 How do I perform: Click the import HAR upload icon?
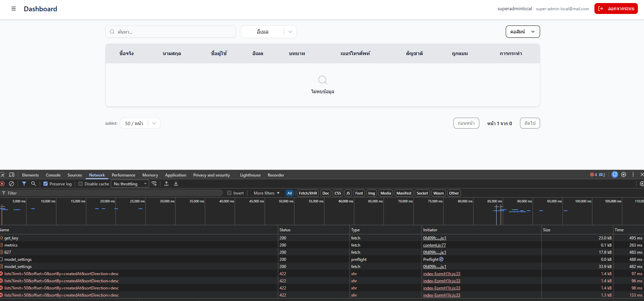tap(166, 184)
